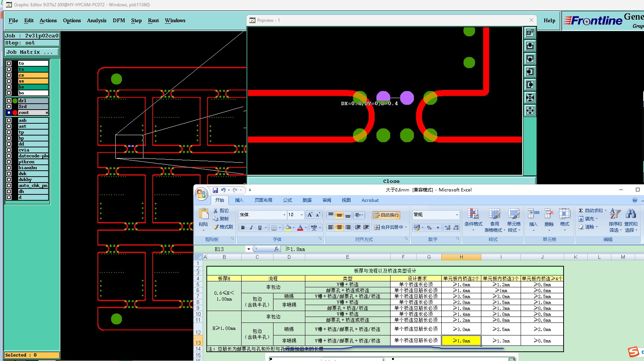Click Popview zoom-in arrows icon
Viewport: 644px width, 361px height.
click(530, 110)
